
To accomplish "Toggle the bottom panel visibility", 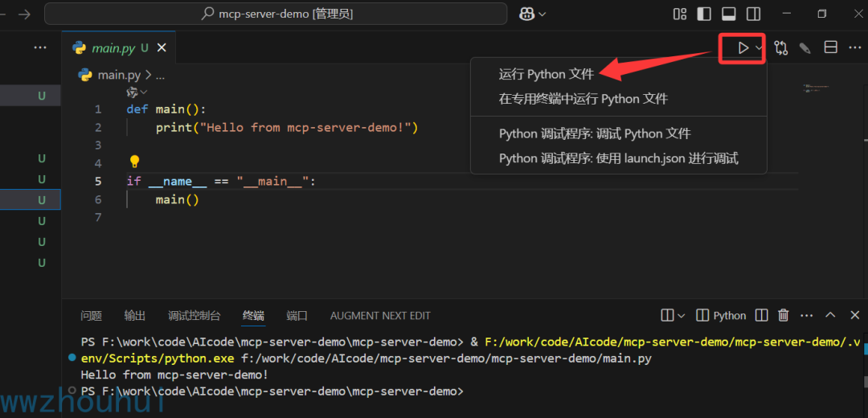I will click(x=729, y=14).
